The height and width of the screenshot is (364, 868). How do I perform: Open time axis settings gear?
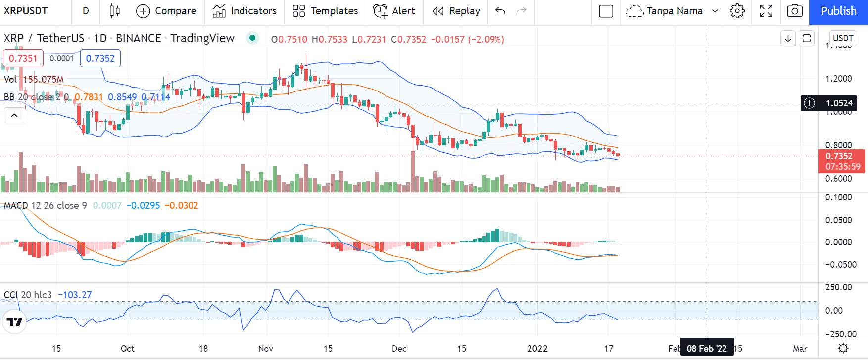[843, 348]
